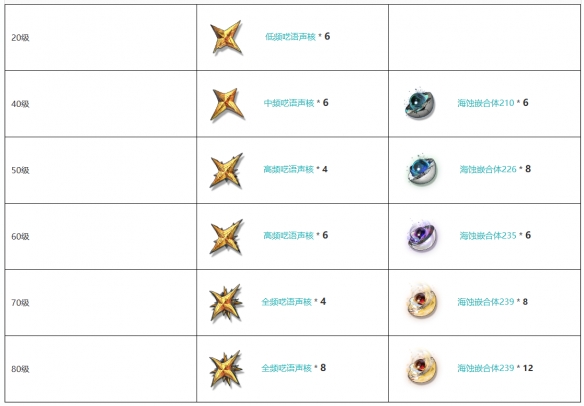Open 海蚀嵌合体239 link in the 70级 row
This screenshot has width=584, height=406.
tap(486, 302)
